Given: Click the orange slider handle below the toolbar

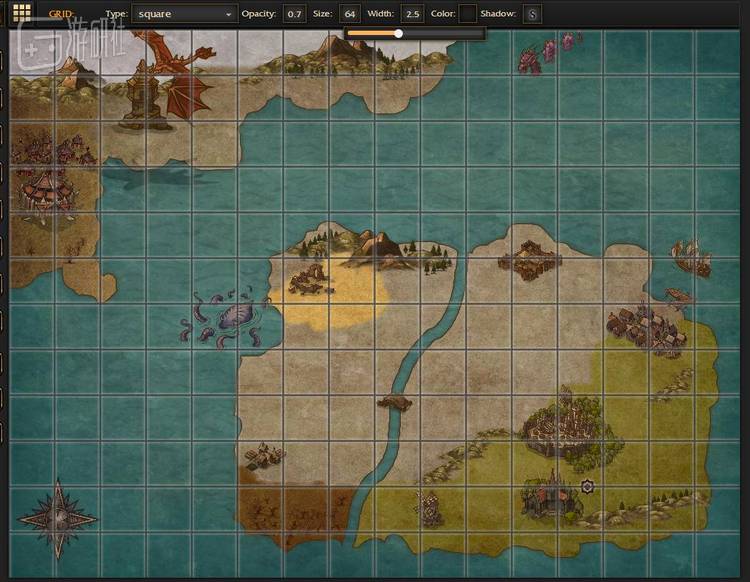Looking at the screenshot, I should coord(399,33).
